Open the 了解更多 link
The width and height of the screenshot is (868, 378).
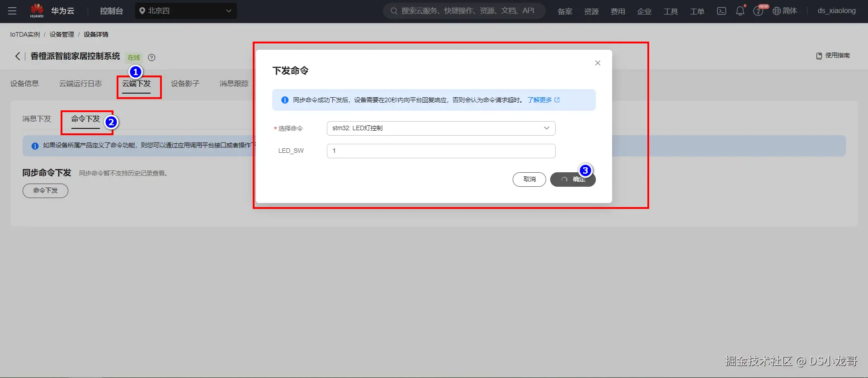click(543, 100)
